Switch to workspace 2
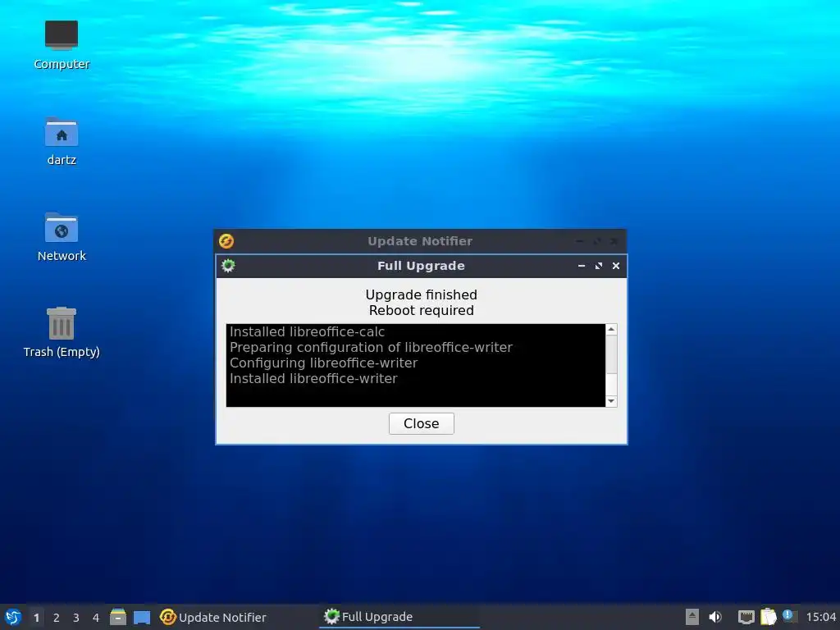The height and width of the screenshot is (630, 840). tap(57, 618)
